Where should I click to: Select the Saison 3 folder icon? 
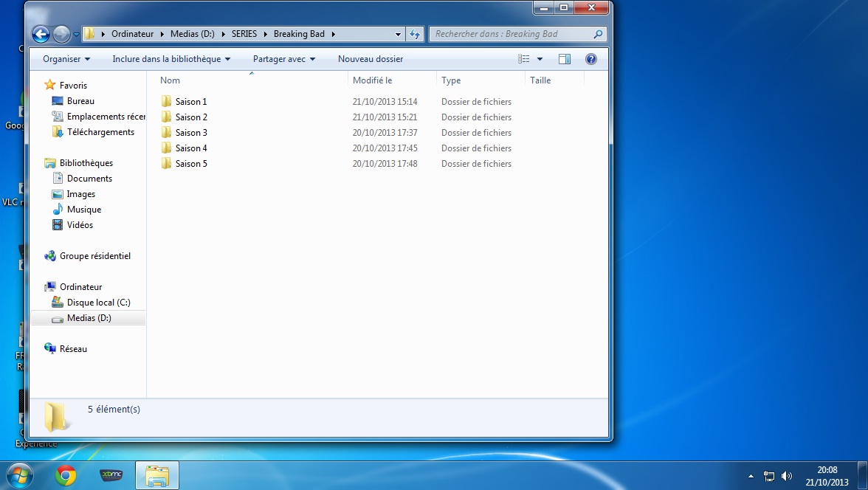(x=166, y=132)
